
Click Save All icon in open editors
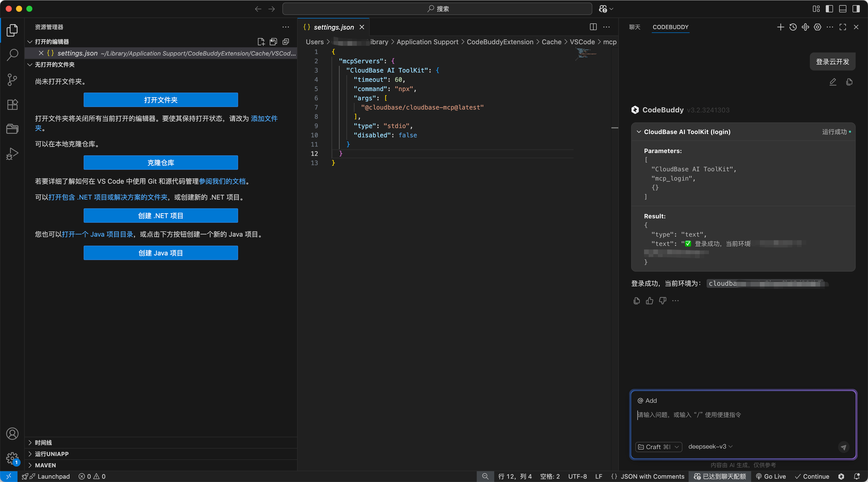(x=273, y=42)
